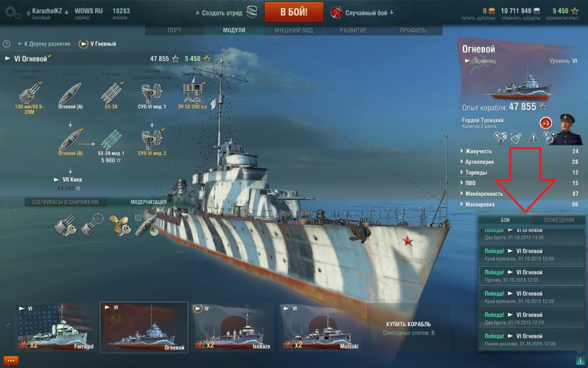
Task: Open the Боеприпасы и снаряжение tab
Action: [x=66, y=202]
